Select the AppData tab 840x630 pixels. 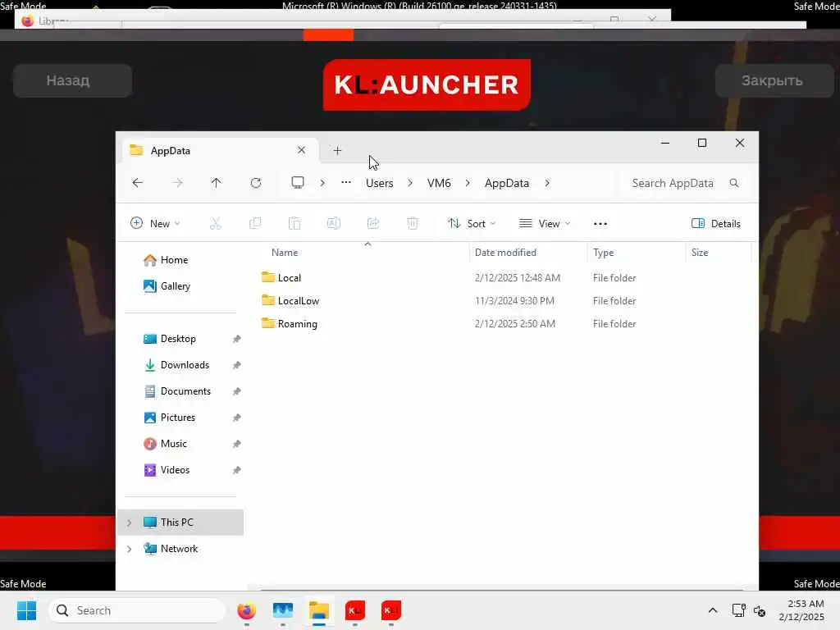click(220, 151)
